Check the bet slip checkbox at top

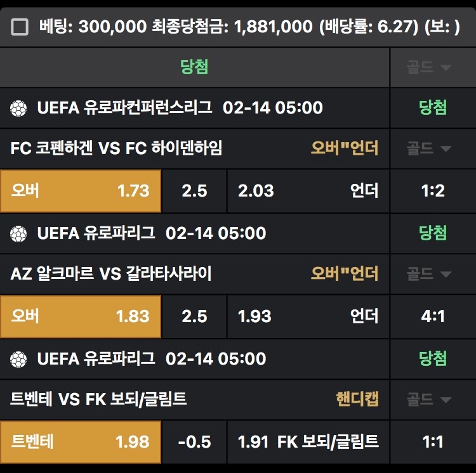click(20, 27)
